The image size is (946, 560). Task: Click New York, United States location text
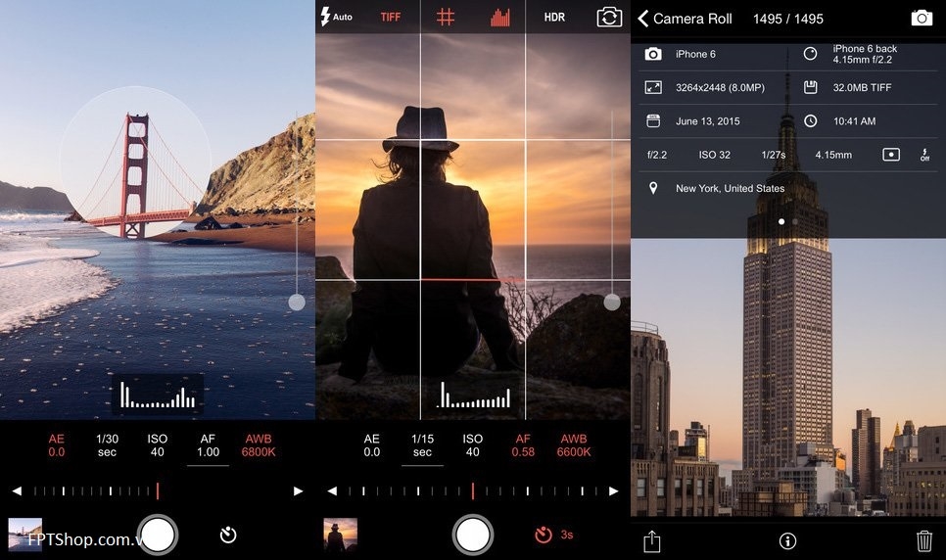click(730, 188)
